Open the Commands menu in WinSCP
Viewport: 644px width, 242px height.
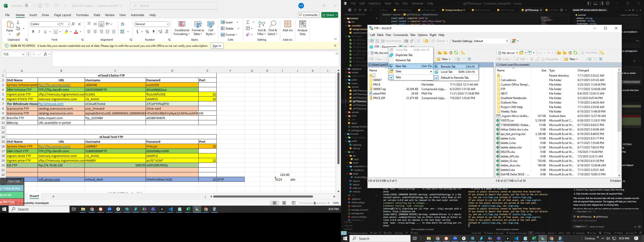pos(401,35)
